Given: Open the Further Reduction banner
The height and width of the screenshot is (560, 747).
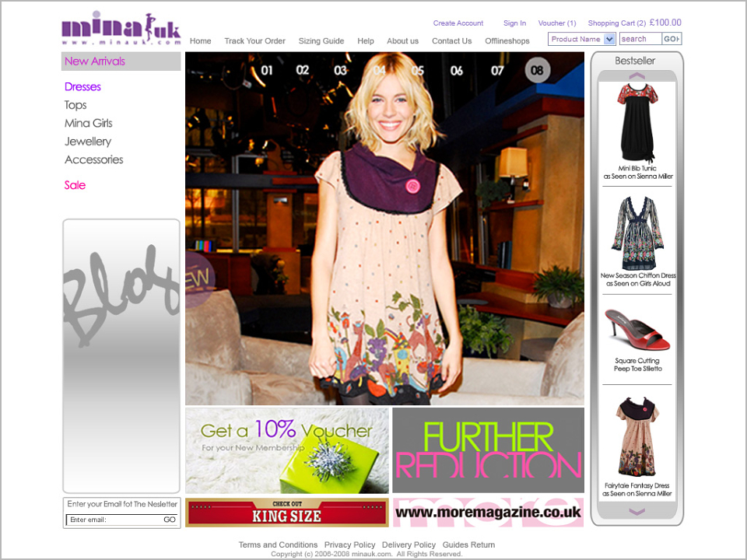Looking at the screenshot, I should (489, 450).
